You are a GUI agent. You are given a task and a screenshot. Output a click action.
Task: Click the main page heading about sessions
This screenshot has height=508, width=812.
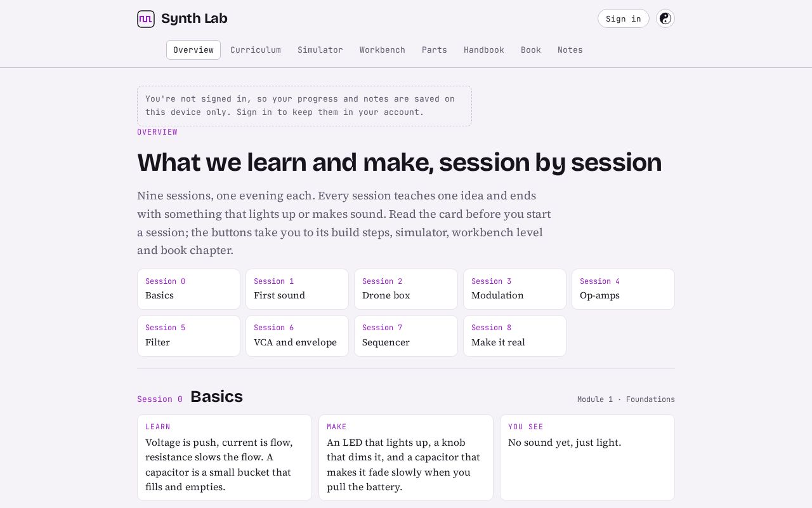[x=400, y=163]
